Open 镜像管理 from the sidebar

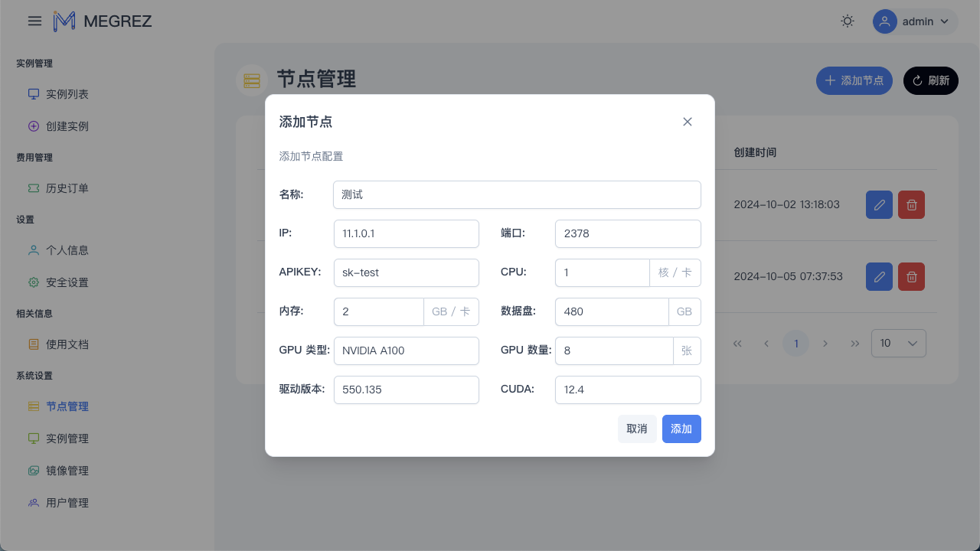(x=67, y=471)
